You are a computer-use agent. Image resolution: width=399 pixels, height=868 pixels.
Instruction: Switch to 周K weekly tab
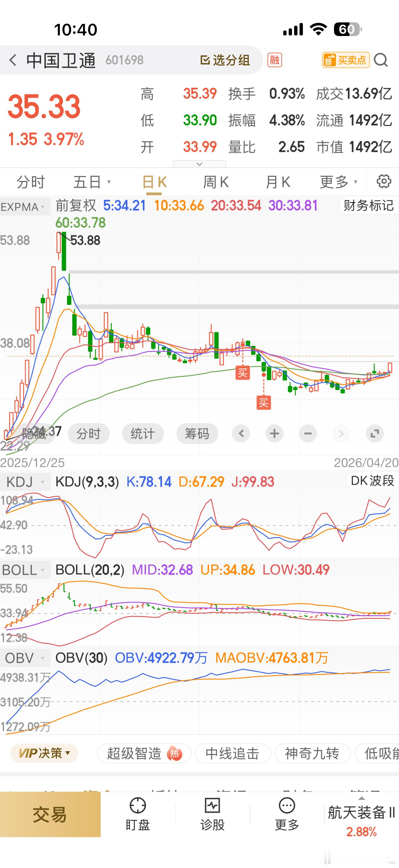(x=216, y=182)
